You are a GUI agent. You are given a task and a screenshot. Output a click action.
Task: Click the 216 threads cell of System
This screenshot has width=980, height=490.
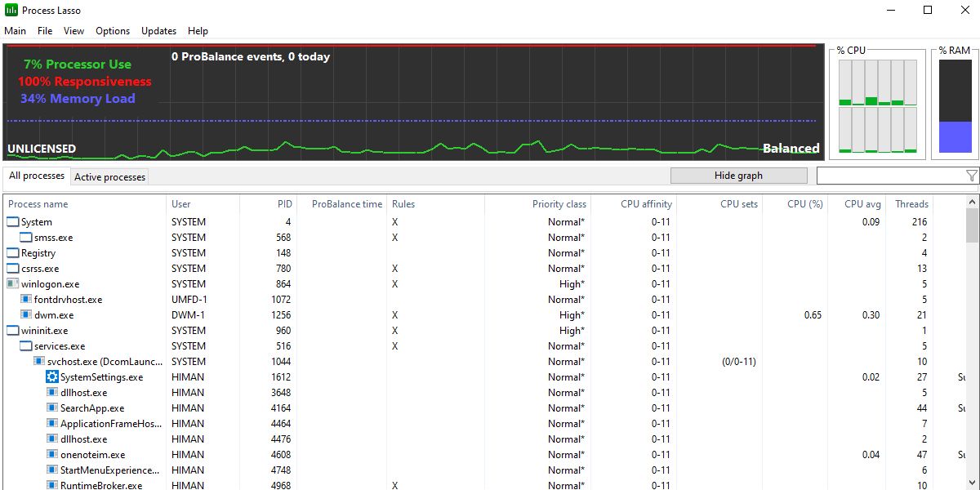920,222
